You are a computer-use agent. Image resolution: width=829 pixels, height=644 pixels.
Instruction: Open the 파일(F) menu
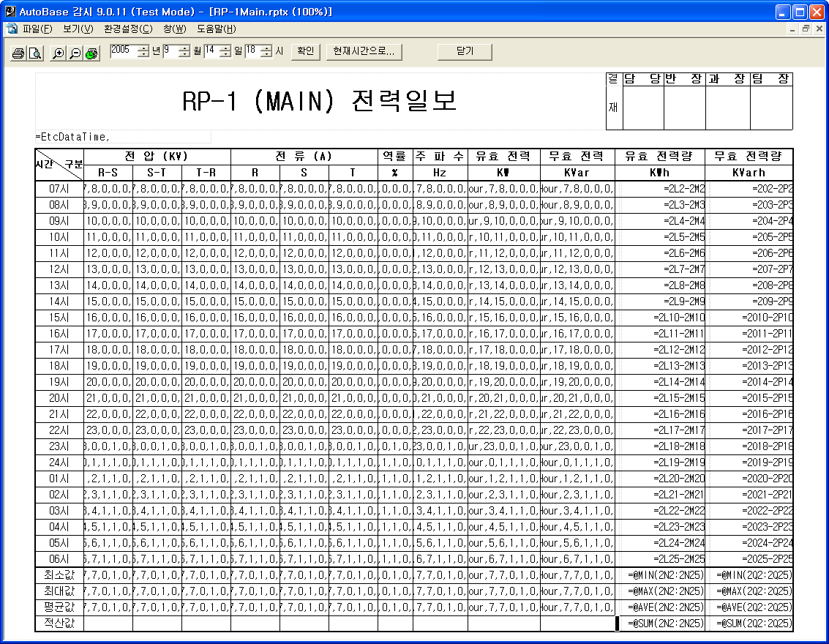37,29
